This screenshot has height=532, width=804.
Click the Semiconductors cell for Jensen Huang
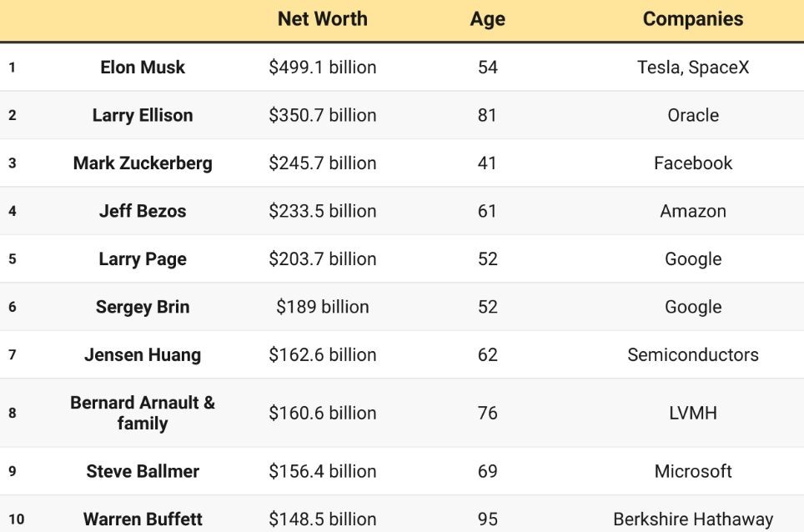click(x=693, y=354)
